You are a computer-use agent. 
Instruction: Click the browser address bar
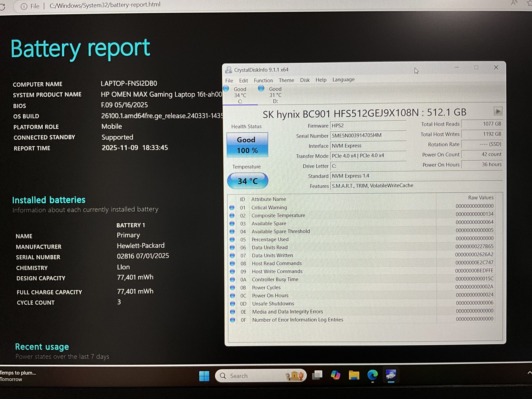(x=105, y=5)
